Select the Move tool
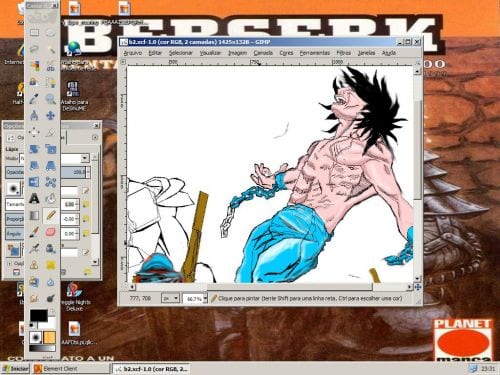The image size is (500, 375). [50, 116]
